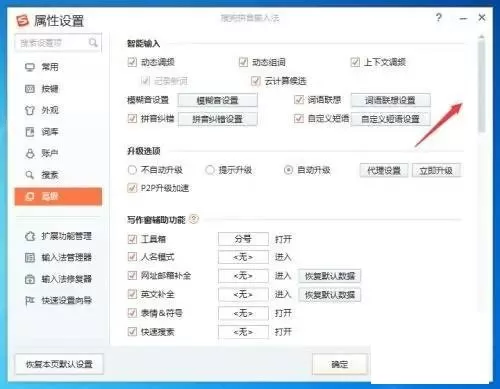Image resolution: width=500 pixels, height=389 pixels.
Task: Toggle the 网址邮箱补全 checkbox
Action: click(x=132, y=275)
